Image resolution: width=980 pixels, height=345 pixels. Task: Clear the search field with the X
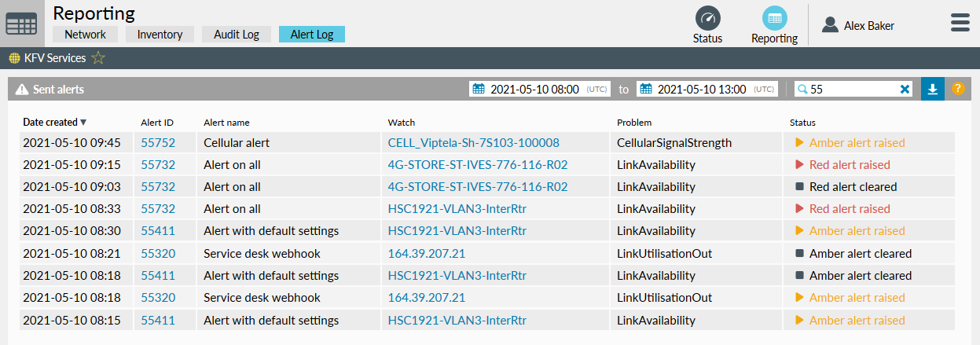[x=905, y=90]
